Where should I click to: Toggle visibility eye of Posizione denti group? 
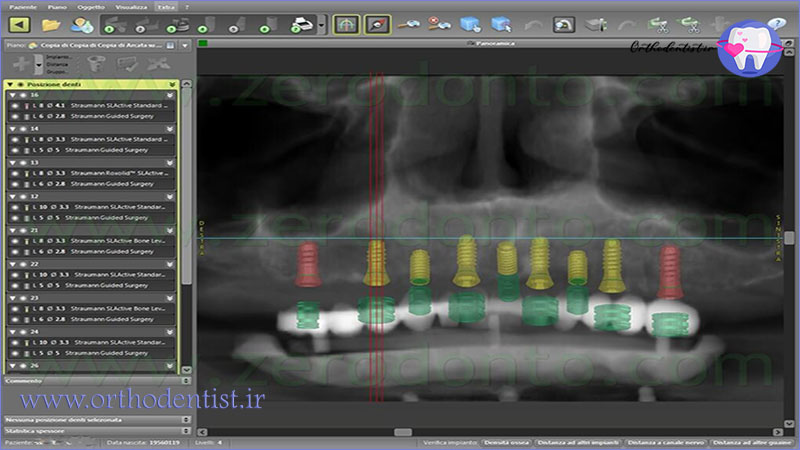21,84
